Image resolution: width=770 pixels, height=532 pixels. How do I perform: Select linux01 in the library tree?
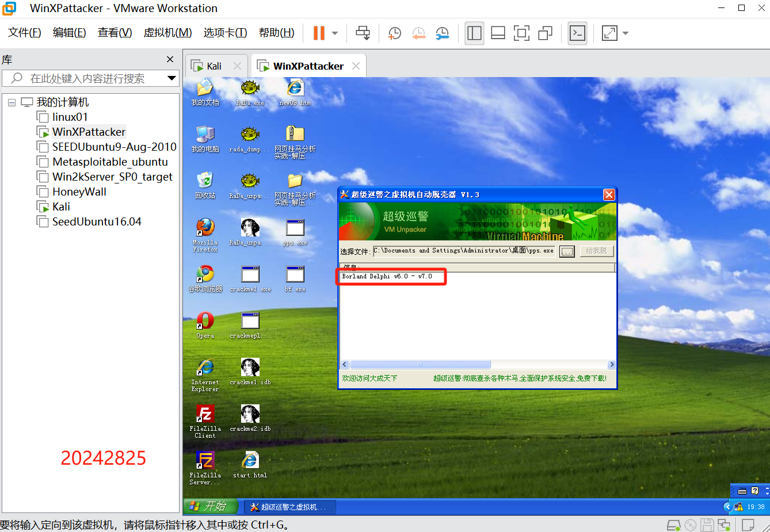click(70, 117)
